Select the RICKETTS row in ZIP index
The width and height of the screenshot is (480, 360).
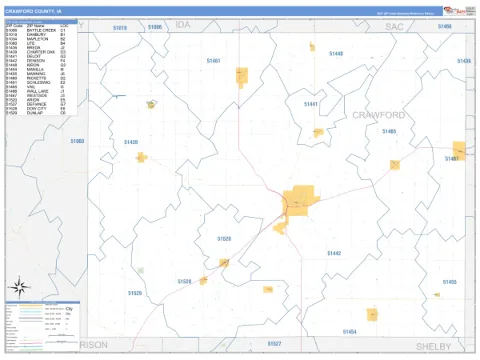point(36,78)
